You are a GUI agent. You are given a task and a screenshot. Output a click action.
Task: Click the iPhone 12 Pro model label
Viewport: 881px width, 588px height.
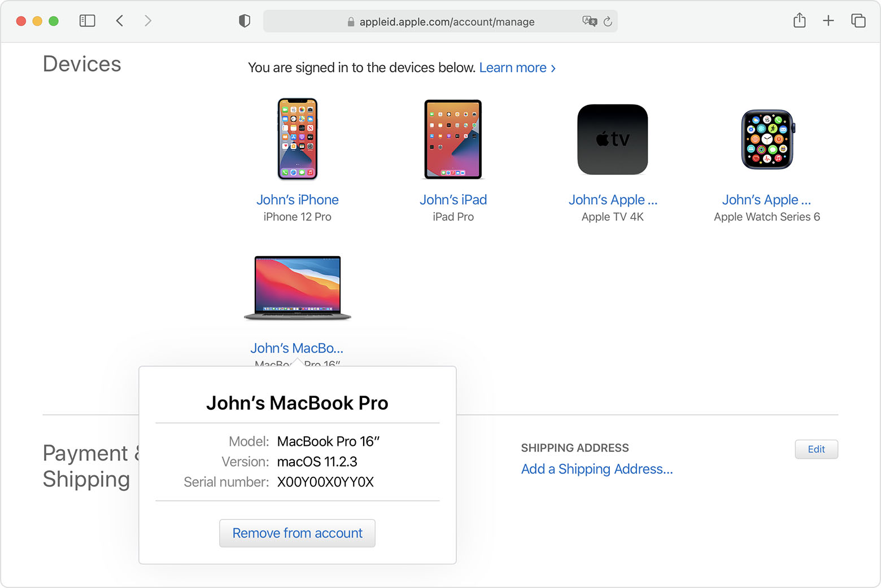coord(298,217)
